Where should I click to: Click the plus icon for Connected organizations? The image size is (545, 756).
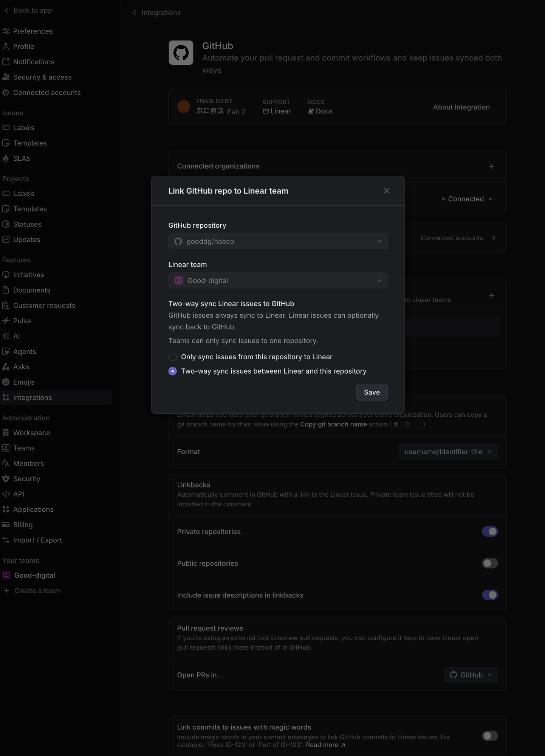coord(491,166)
